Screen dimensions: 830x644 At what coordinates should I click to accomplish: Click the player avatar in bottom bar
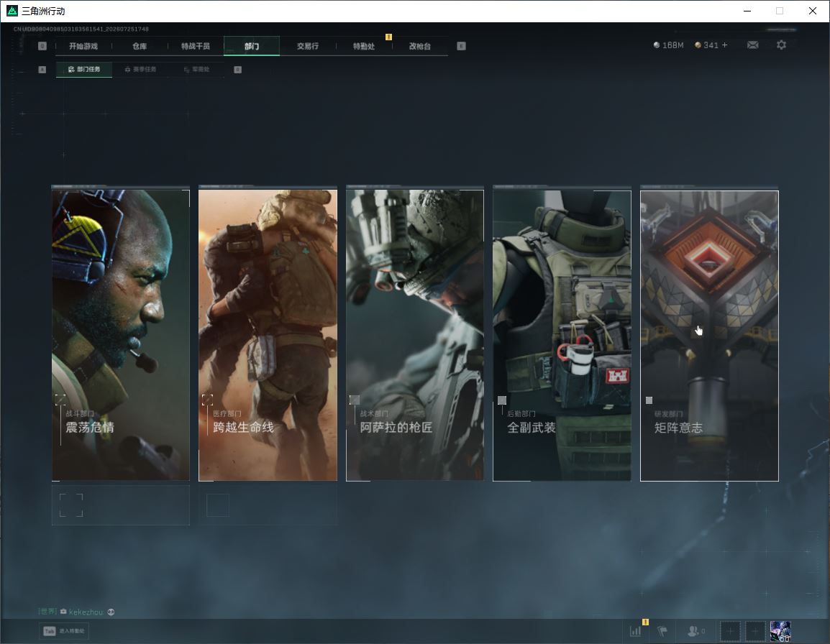[780, 631]
